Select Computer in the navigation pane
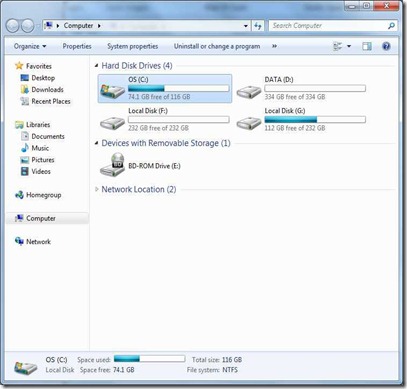This screenshot has width=407, height=389. click(47, 218)
